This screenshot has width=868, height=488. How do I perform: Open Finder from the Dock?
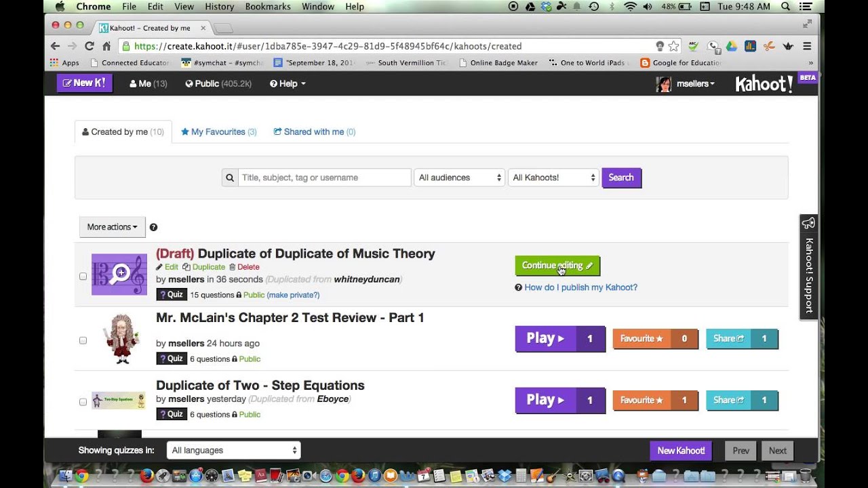[x=66, y=476]
